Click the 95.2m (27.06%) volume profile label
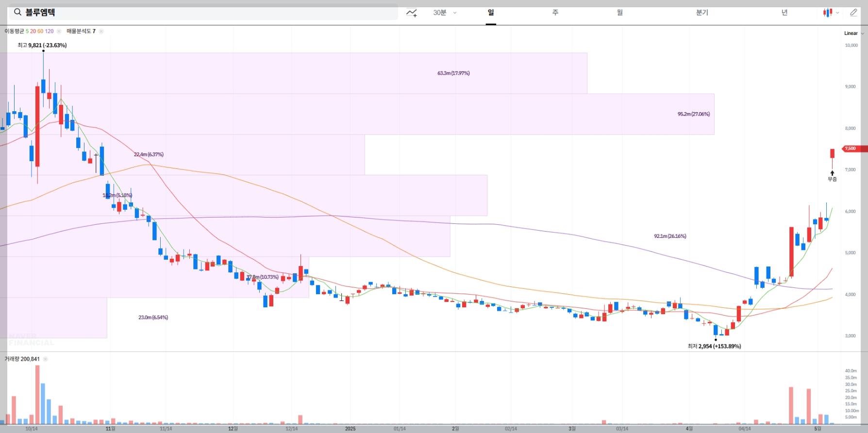This screenshot has height=433, width=868. tap(693, 114)
